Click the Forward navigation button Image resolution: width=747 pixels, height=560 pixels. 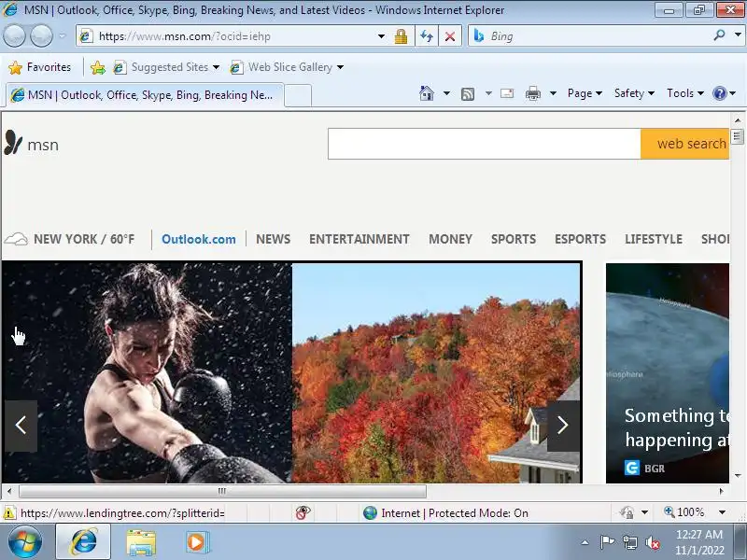tap(41, 36)
